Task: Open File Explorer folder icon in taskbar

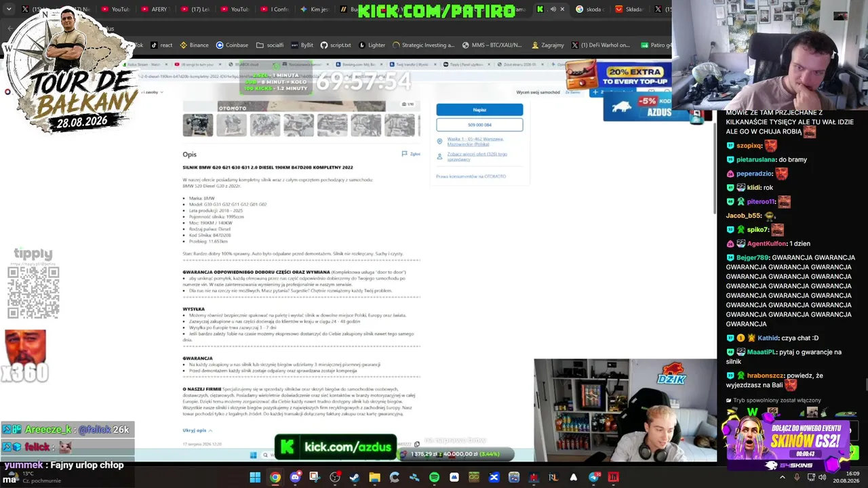Action: [x=374, y=477]
